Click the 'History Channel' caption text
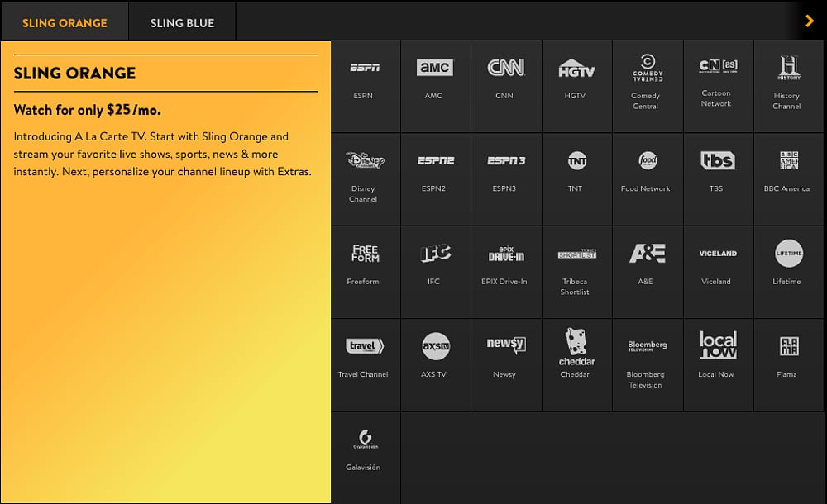Image resolution: width=827 pixels, height=504 pixels. point(786,101)
